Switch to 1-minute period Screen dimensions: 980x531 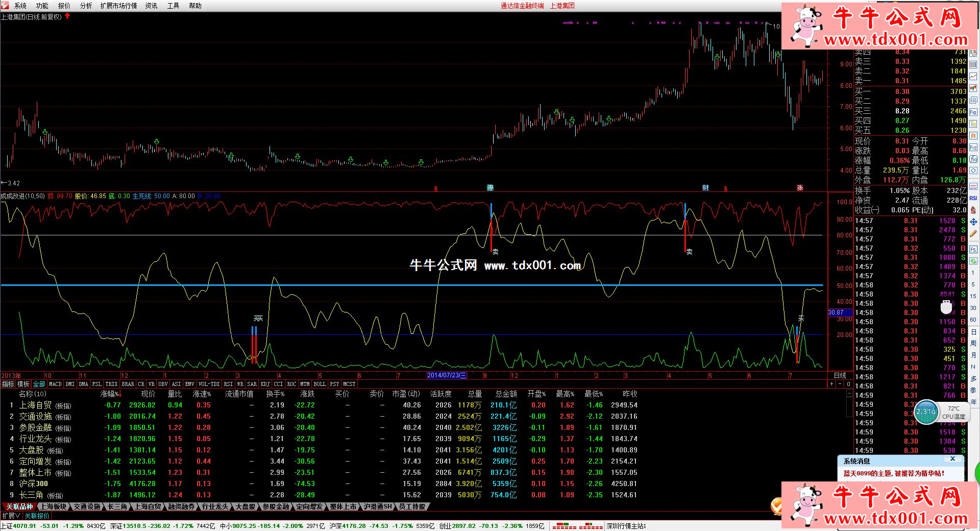[x=973, y=273]
